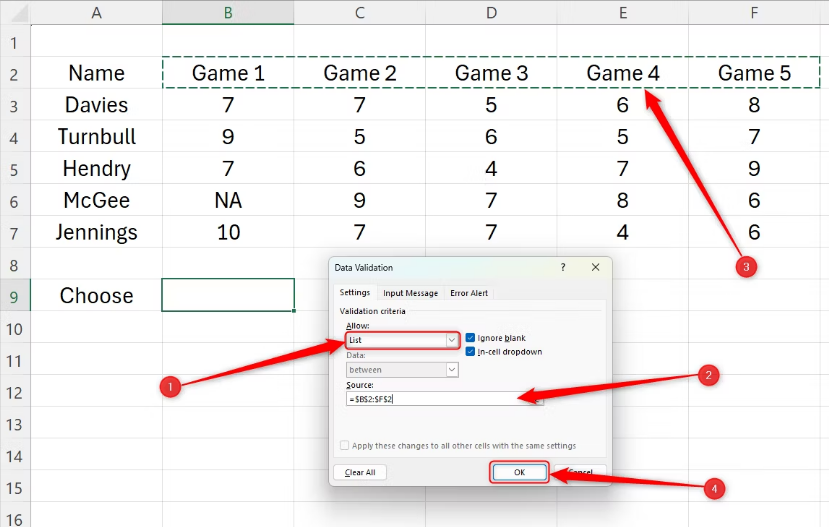Switch to the Settings tab

pyautogui.click(x=354, y=292)
